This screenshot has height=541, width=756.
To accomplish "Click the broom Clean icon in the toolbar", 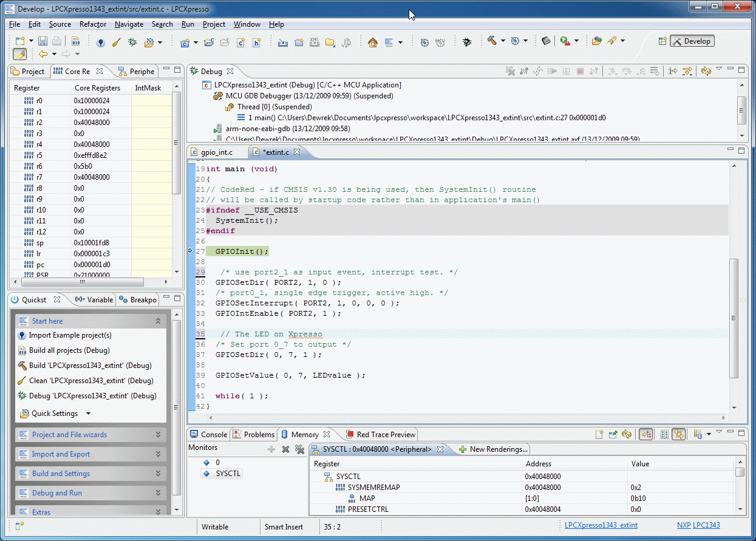I will coord(116,42).
